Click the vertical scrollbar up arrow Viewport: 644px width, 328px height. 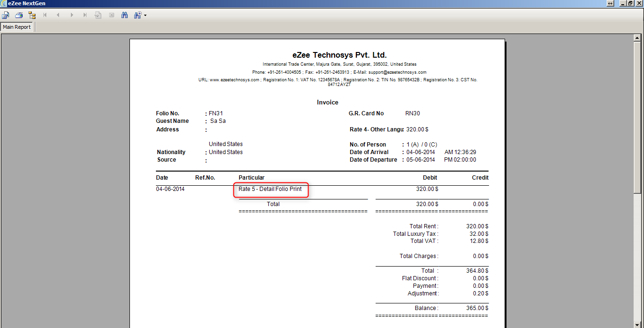coord(638,39)
